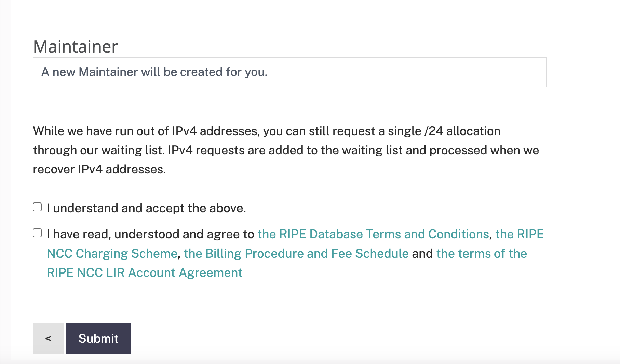Screen dimensions: 620x364
Task: Click the "<" navigation control
Action: 48,338
